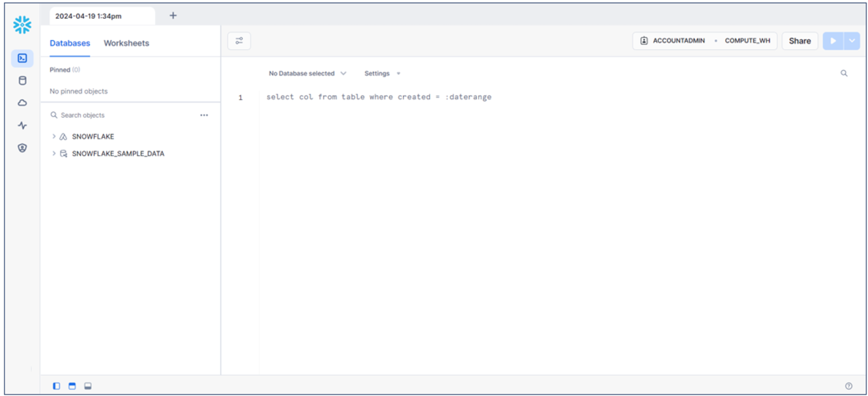Open the Activity pulse icon in sidebar

pos(22,126)
